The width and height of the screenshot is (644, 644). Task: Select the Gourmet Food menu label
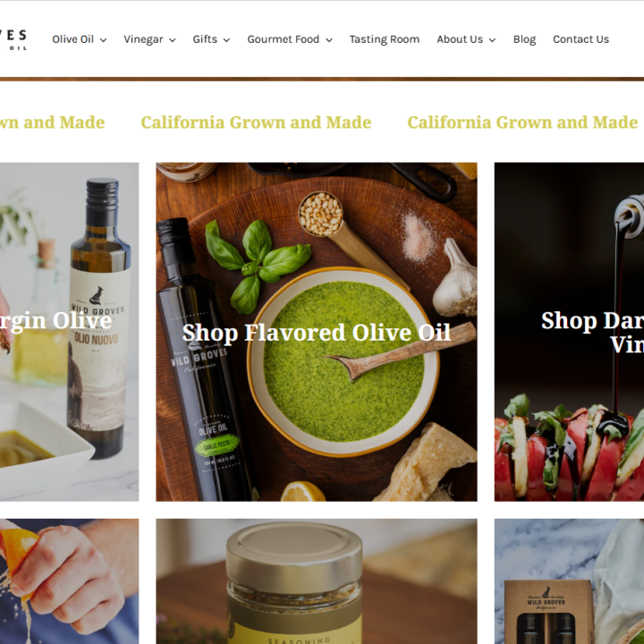point(283,39)
